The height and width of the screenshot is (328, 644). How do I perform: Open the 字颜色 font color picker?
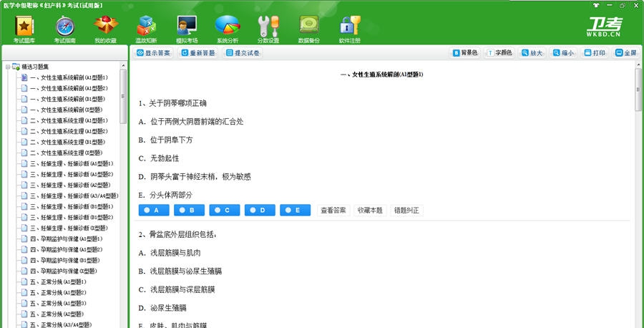pyautogui.click(x=500, y=53)
